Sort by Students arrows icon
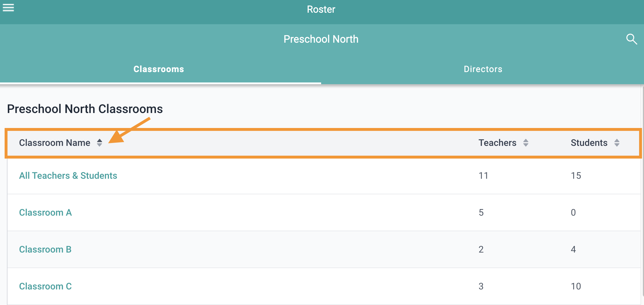Viewport: 644px width, 305px height. click(617, 143)
